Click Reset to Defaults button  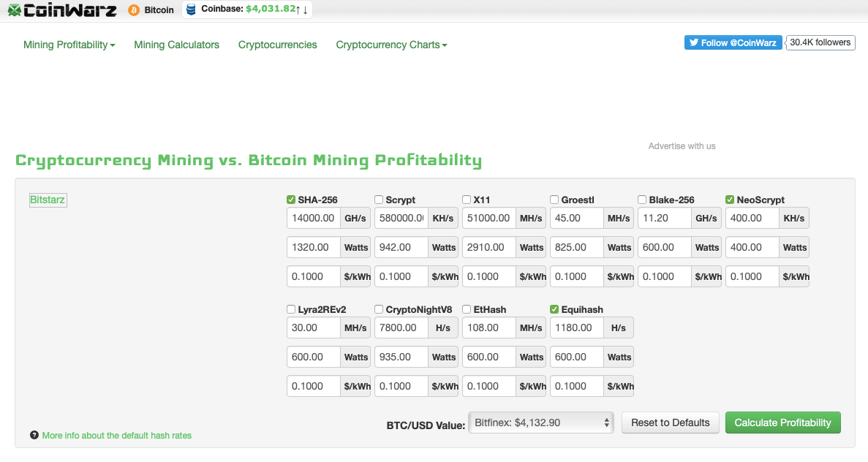point(670,423)
